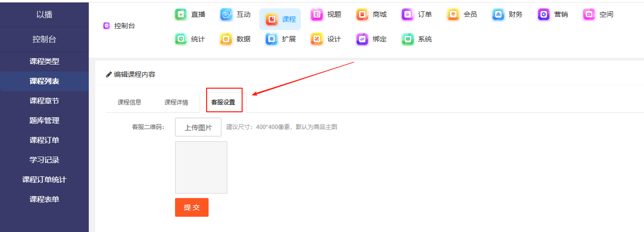The image size is (644, 232).
Task: Click the 直播 live broadcast icon
Action: 181,15
